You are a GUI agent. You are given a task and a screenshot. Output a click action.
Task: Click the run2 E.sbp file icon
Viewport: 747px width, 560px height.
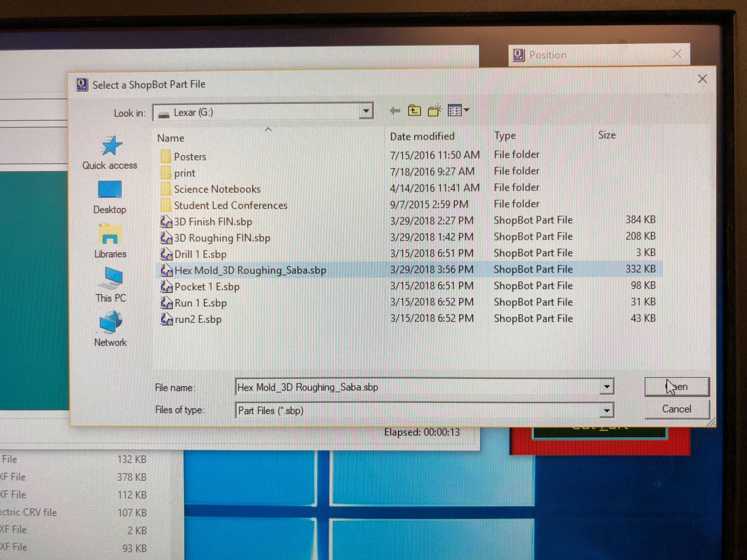tap(167, 319)
